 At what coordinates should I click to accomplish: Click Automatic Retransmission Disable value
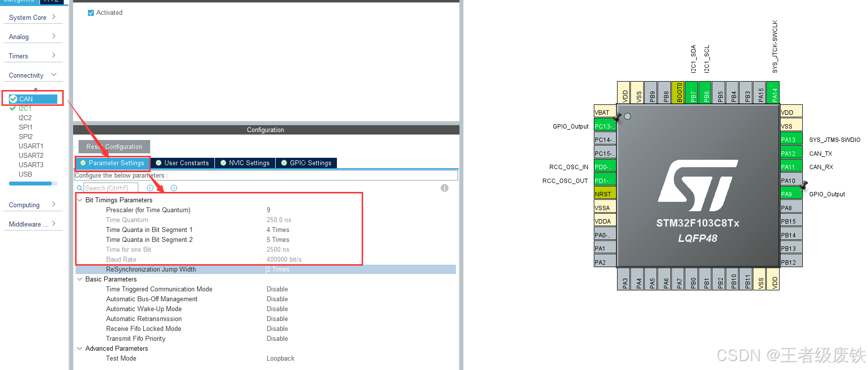(277, 319)
